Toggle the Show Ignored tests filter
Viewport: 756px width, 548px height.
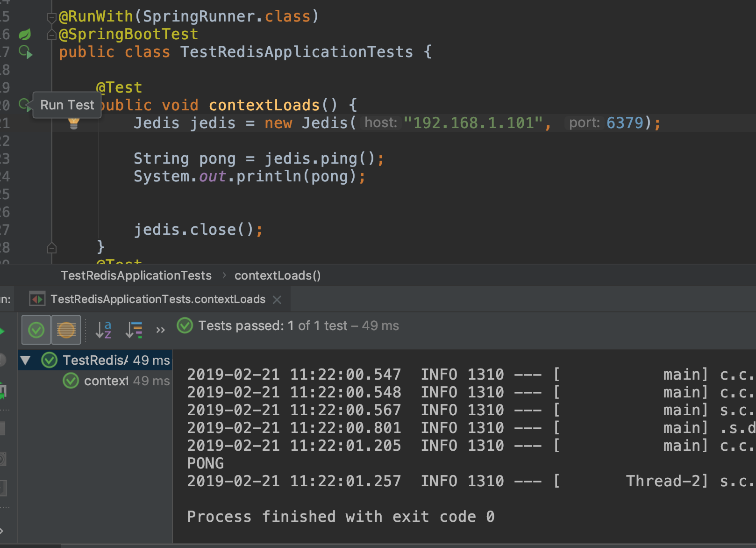[x=66, y=330]
